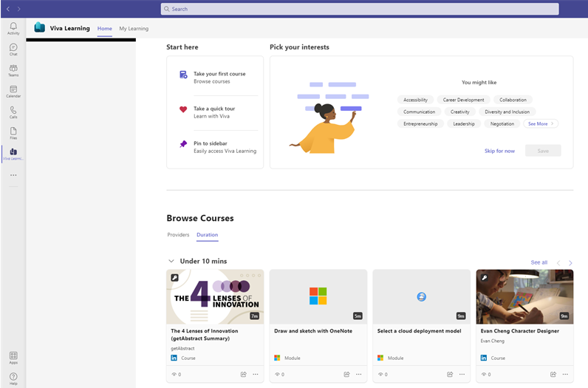The width and height of the screenshot is (588, 388).
Task: Share Draw and sketch with OneNote module
Action: pos(346,374)
